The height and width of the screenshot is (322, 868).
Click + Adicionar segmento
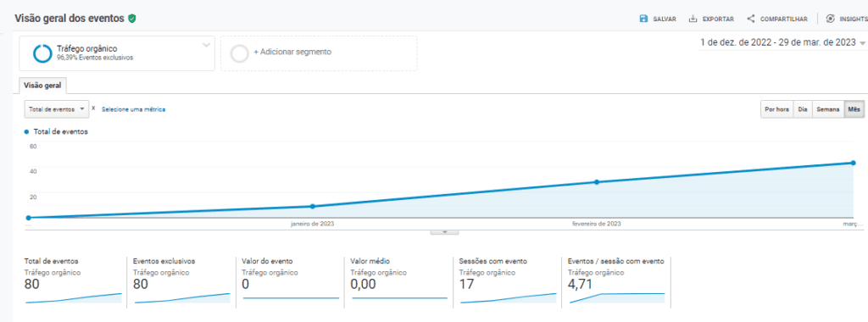click(x=292, y=52)
